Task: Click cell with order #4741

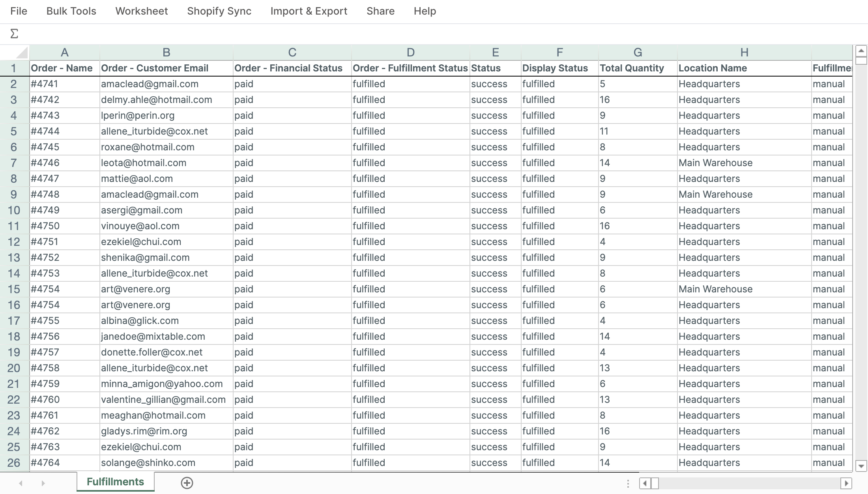Action: click(65, 84)
